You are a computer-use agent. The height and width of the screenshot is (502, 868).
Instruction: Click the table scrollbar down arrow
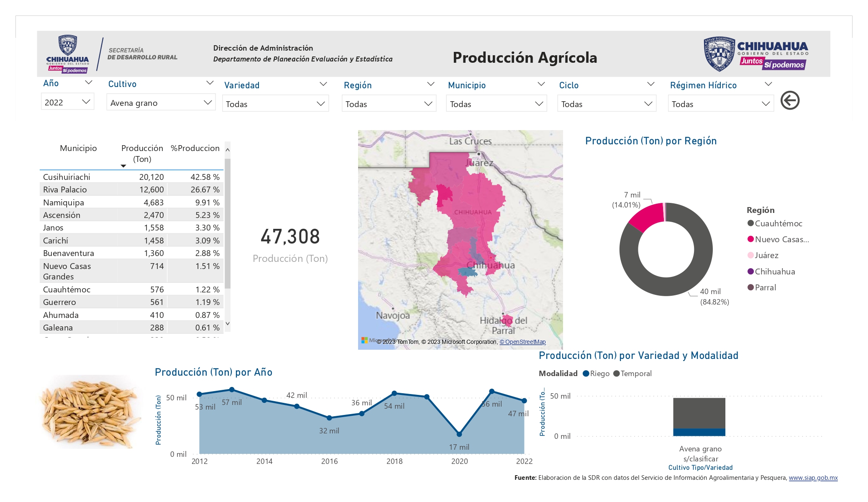228,323
